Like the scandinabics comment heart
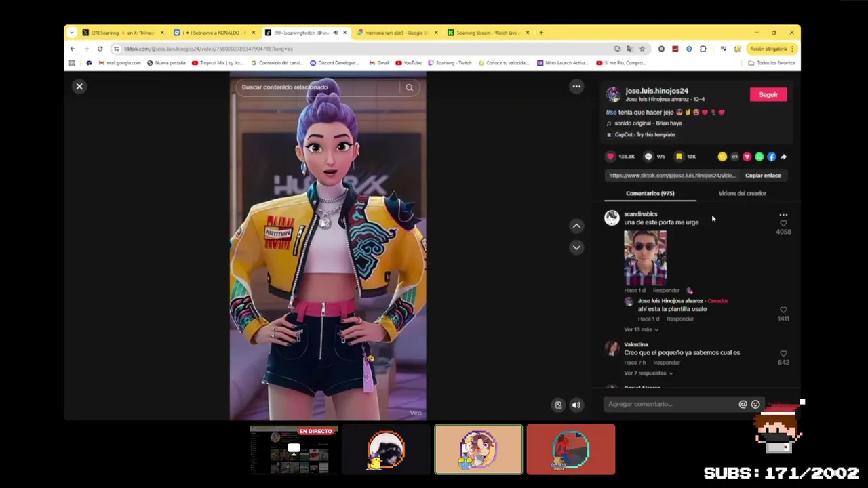 (x=783, y=224)
